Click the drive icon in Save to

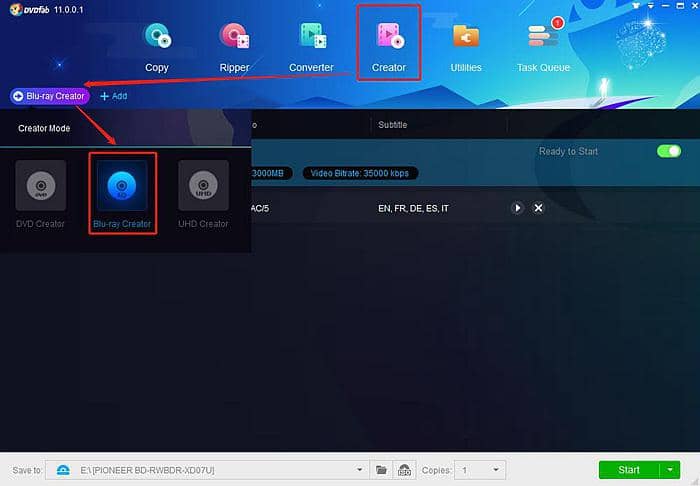[63, 470]
